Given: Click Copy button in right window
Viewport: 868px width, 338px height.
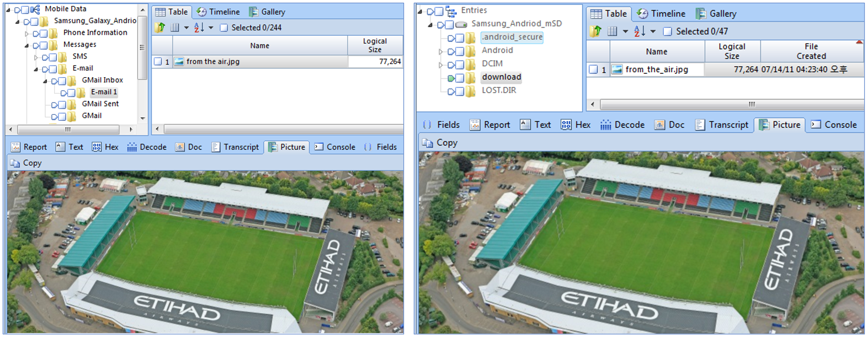Looking at the screenshot, I should coord(440,143).
